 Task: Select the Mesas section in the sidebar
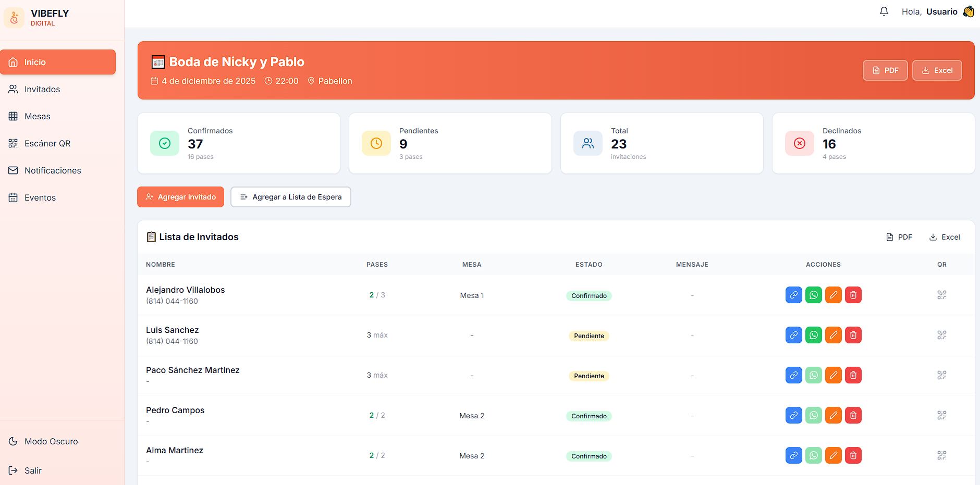pyautogui.click(x=38, y=116)
